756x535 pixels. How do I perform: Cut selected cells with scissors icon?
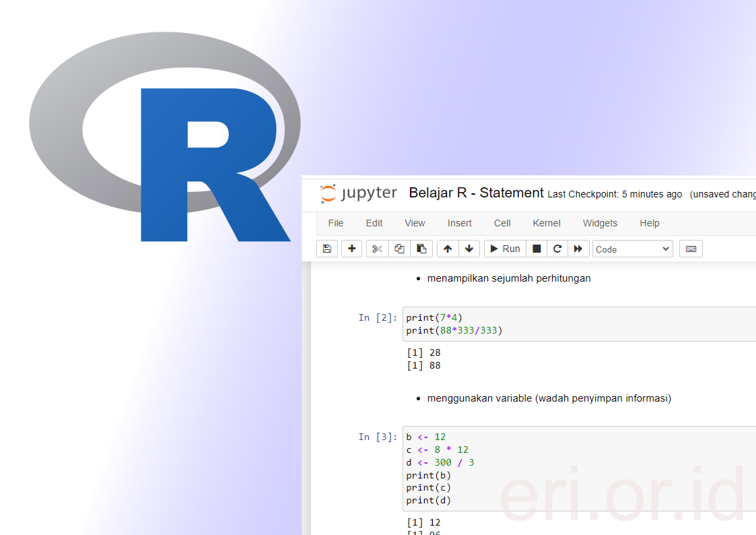377,249
